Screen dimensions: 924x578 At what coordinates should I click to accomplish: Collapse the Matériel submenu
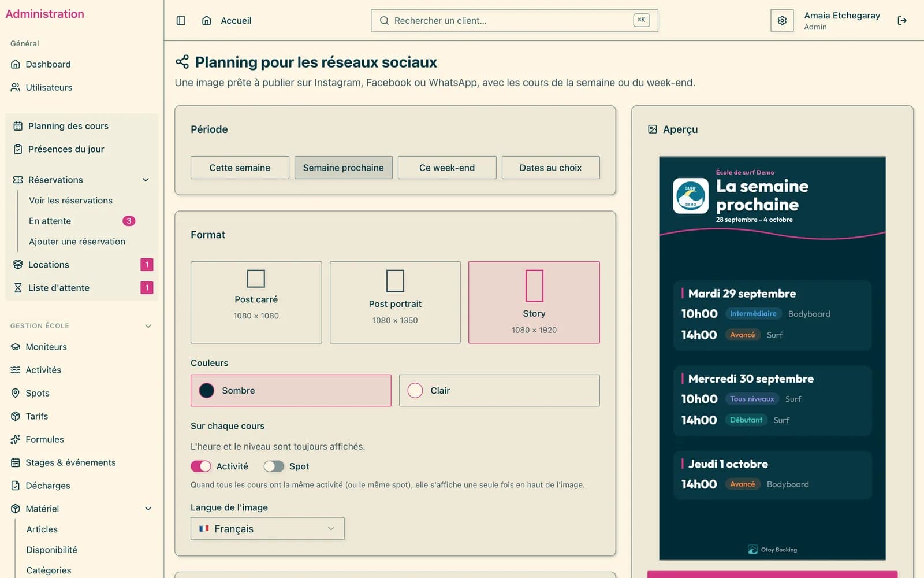click(x=148, y=509)
